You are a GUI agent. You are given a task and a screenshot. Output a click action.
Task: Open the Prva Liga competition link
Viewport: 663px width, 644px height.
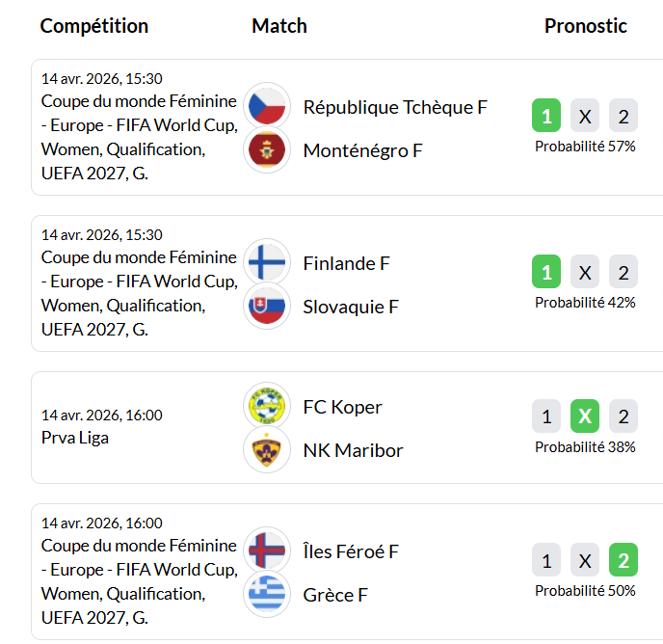pos(75,438)
